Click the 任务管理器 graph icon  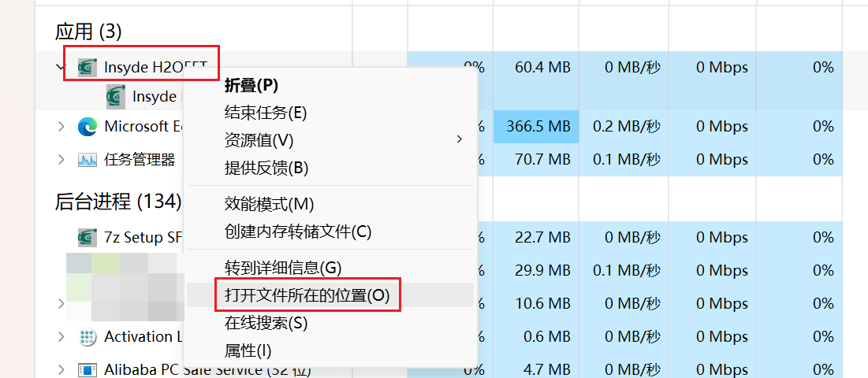(87, 161)
